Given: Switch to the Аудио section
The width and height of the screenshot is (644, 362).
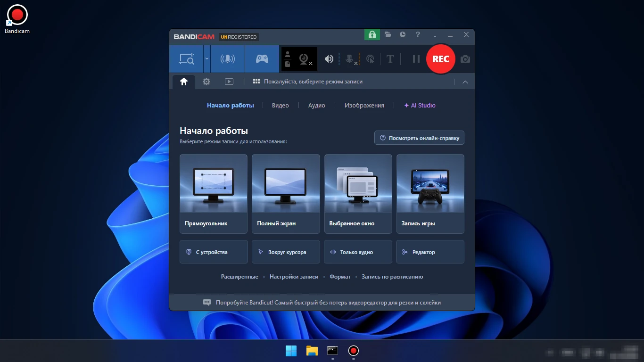Looking at the screenshot, I should tap(317, 106).
